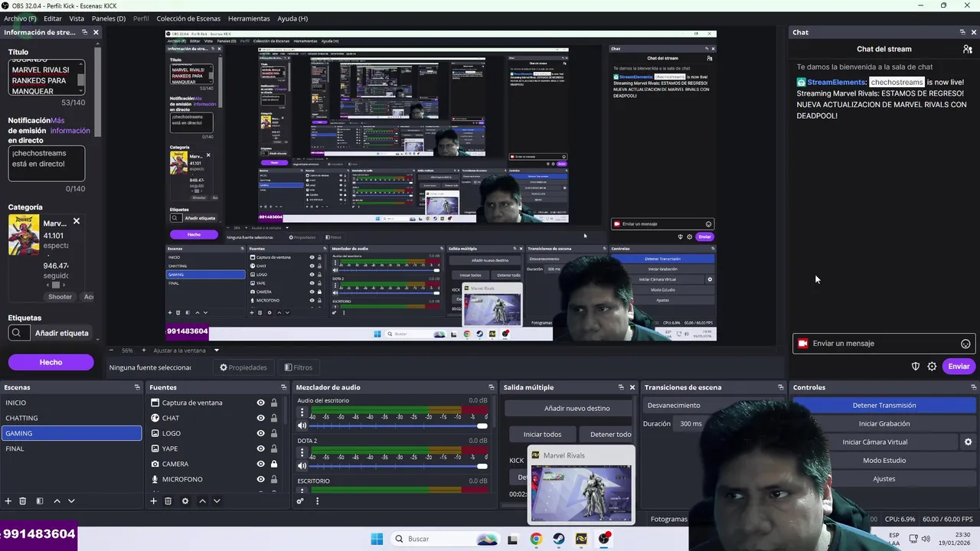Open chat user list icon
980x551 pixels.
click(x=968, y=49)
